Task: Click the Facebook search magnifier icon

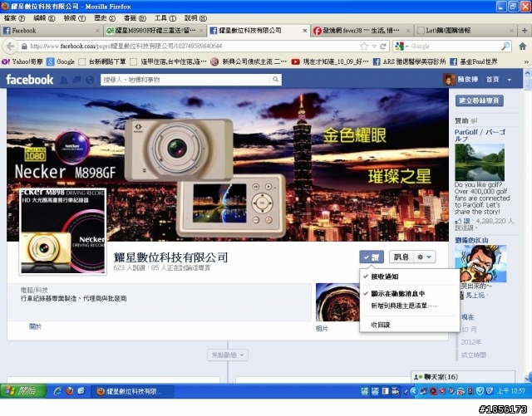Action: point(275,80)
